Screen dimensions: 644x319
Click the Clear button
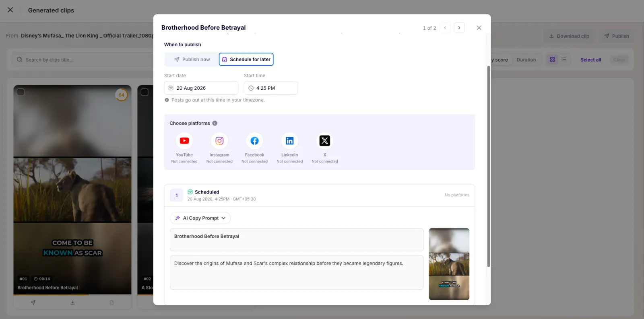(619, 60)
